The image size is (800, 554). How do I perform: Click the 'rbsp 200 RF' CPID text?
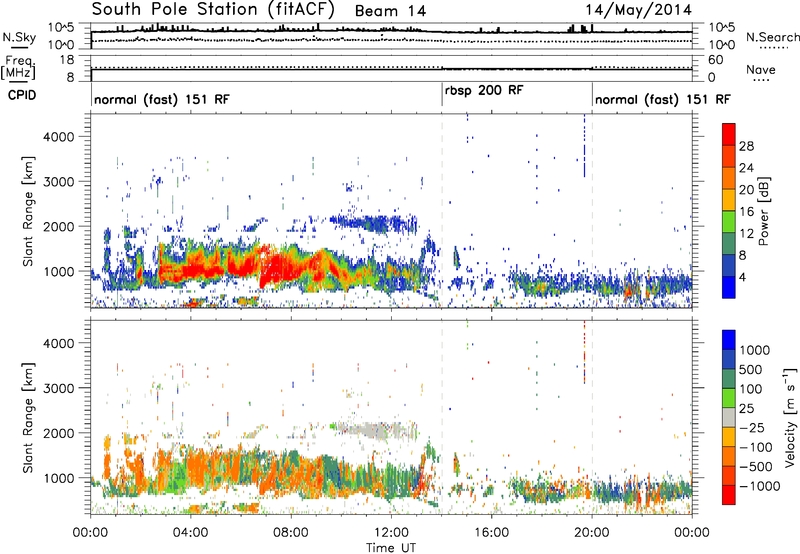(x=484, y=91)
